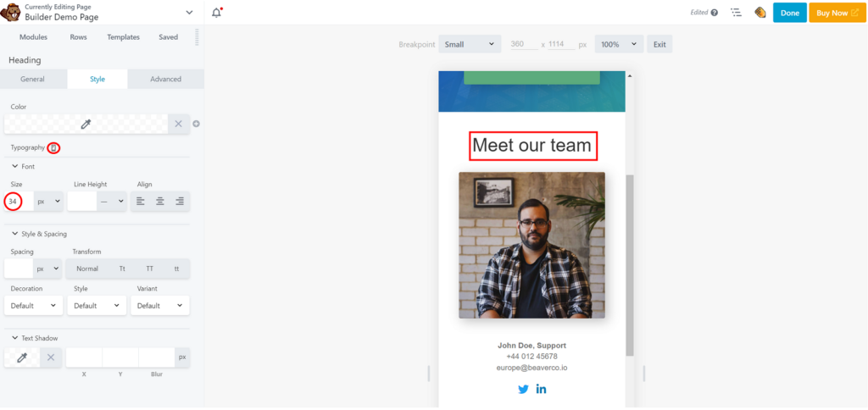The image size is (868, 410).
Task: Click the line height input field
Action: [x=82, y=202]
